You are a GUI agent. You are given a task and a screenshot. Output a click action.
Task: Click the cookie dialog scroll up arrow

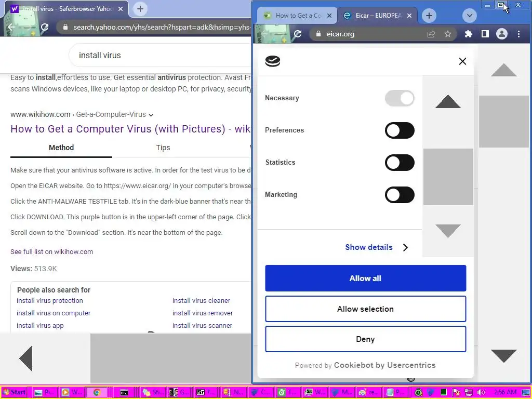[448, 101]
